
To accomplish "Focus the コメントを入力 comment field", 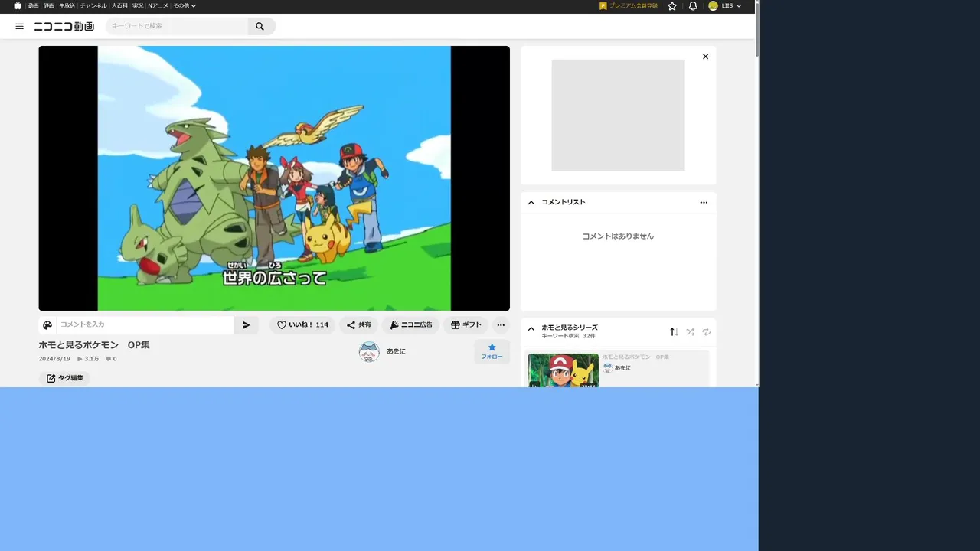I will point(145,325).
